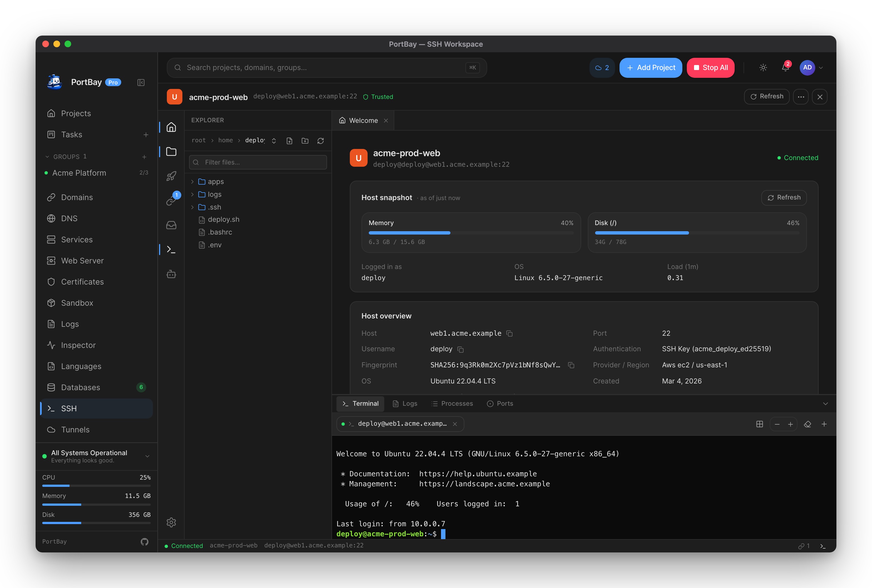The width and height of the screenshot is (872, 588).
Task: Click the status bar terminal icon
Action: [x=823, y=546]
